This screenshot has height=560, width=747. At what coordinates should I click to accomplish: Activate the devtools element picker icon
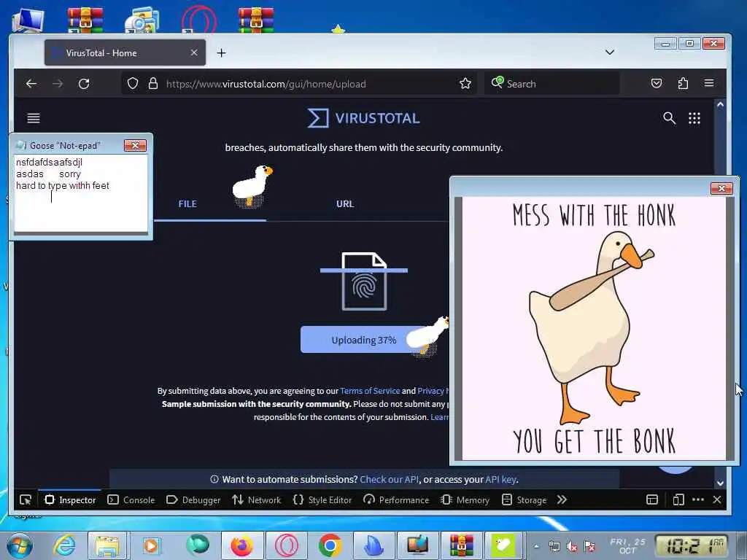click(26, 500)
